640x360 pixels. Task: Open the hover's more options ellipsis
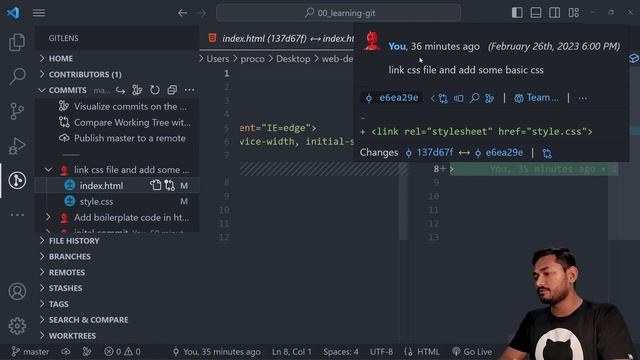pos(583,98)
